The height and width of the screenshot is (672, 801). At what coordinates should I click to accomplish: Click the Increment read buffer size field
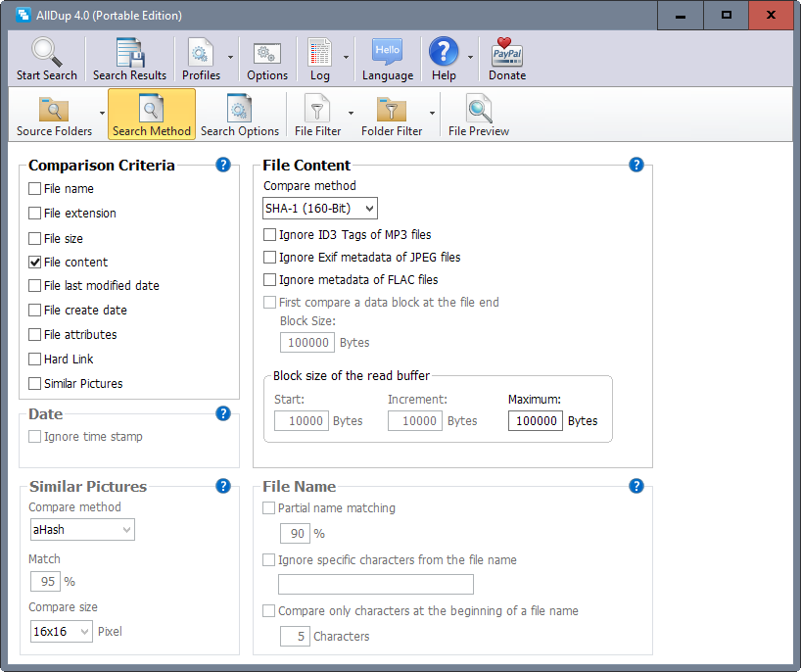415,420
